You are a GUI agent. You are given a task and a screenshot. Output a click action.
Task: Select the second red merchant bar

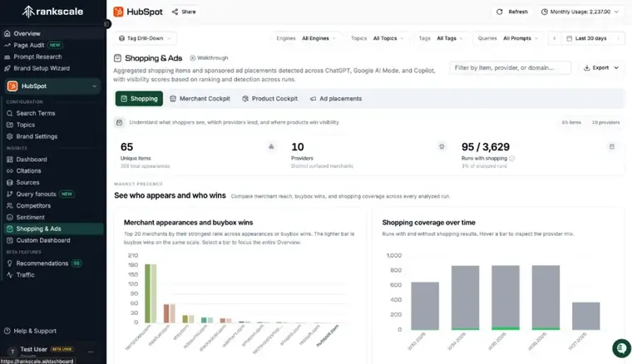click(166, 313)
